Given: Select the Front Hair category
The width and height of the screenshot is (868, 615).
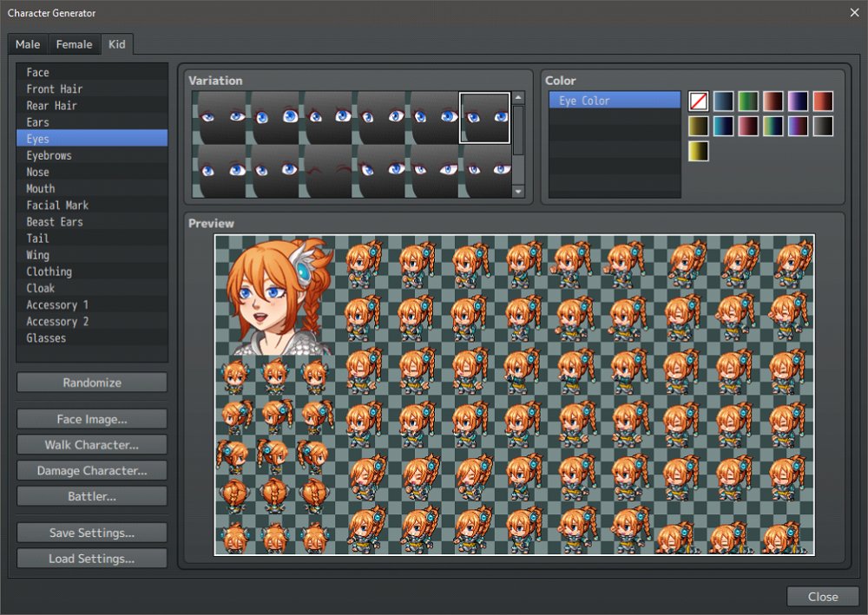Looking at the screenshot, I should click(56, 88).
